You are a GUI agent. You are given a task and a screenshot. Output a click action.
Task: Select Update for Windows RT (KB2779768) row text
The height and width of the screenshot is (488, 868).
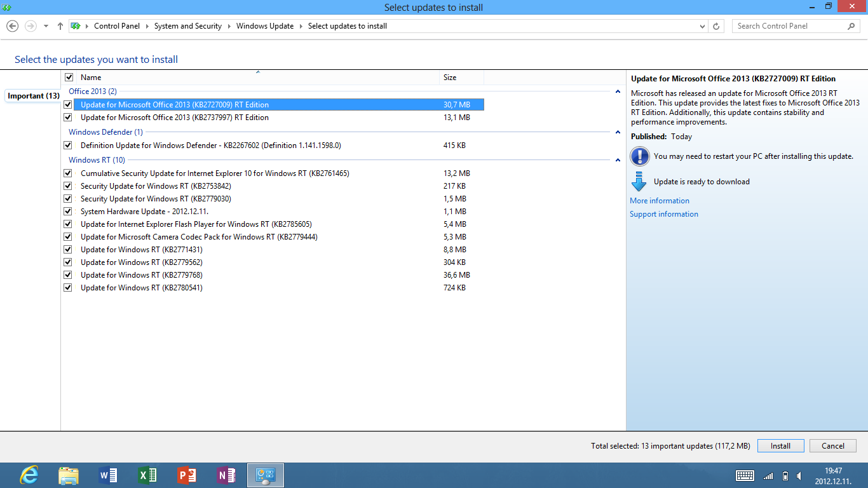tap(142, 275)
